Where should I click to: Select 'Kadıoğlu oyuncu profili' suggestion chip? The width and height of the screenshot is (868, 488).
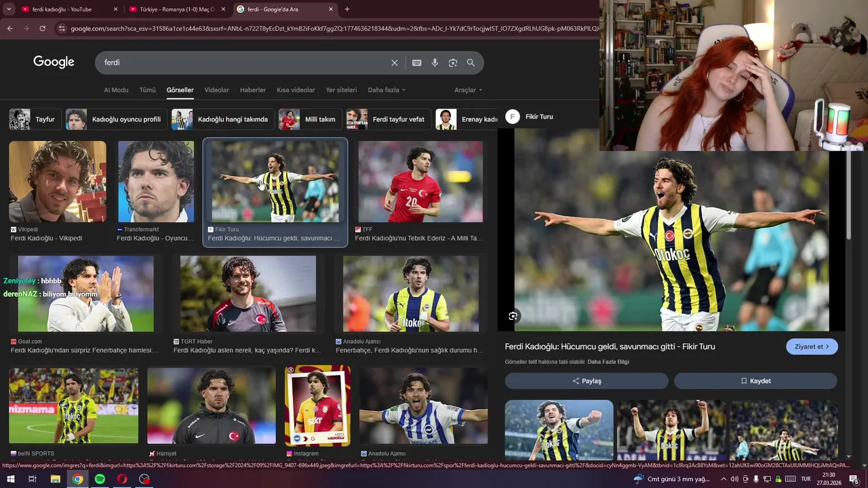(115, 119)
